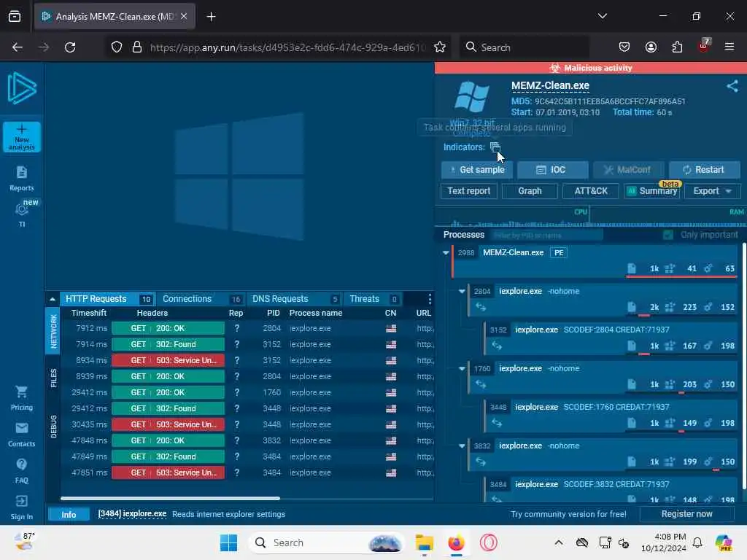This screenshot has height=560, width=747.
Task: Open the Firefox application menu
Action: [729, 47]
